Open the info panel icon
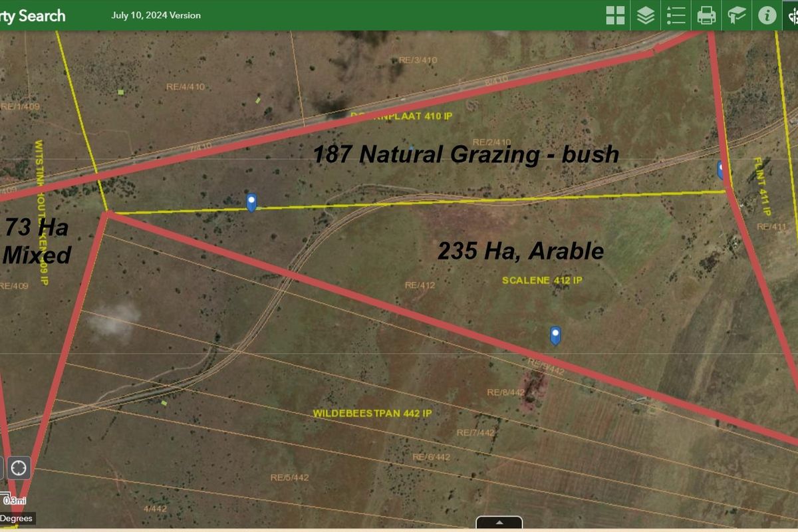The image size is (798, 532). point(767,15)
